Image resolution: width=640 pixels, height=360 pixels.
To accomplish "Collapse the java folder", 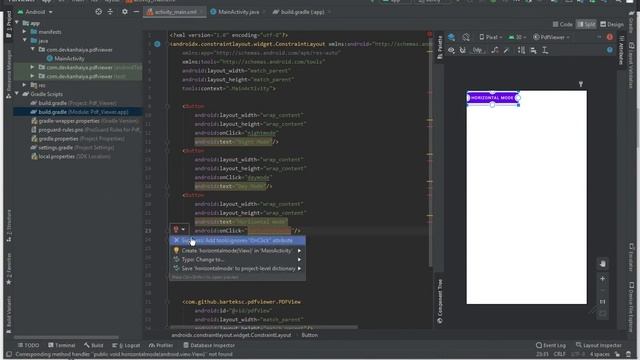I will 24,40.
